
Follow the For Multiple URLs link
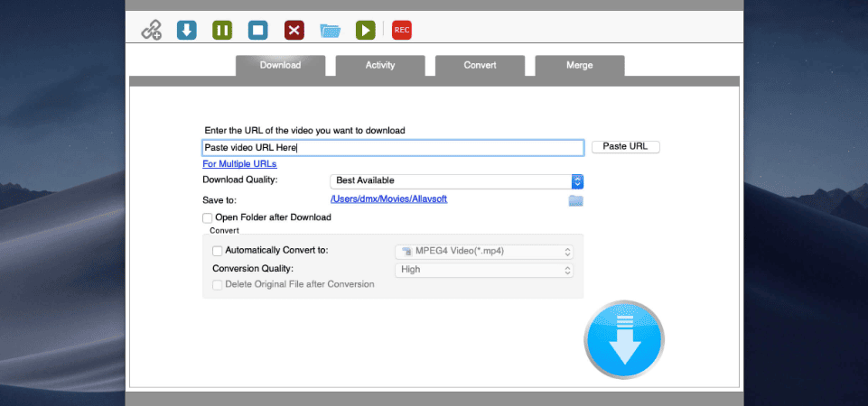click(239, 164)
